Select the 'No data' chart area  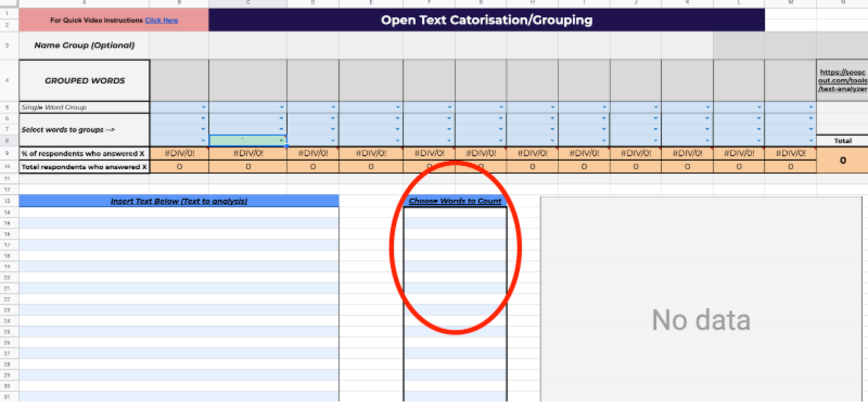701,299
